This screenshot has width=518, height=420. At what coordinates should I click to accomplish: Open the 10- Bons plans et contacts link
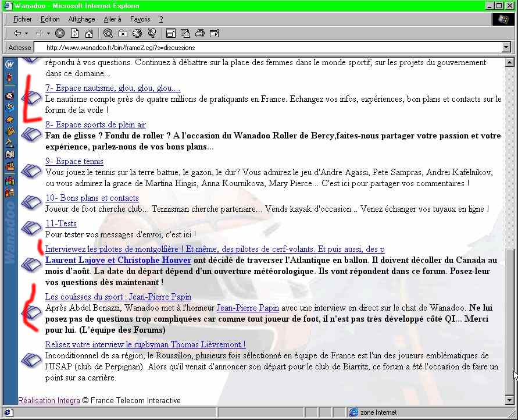coord(92,198)
